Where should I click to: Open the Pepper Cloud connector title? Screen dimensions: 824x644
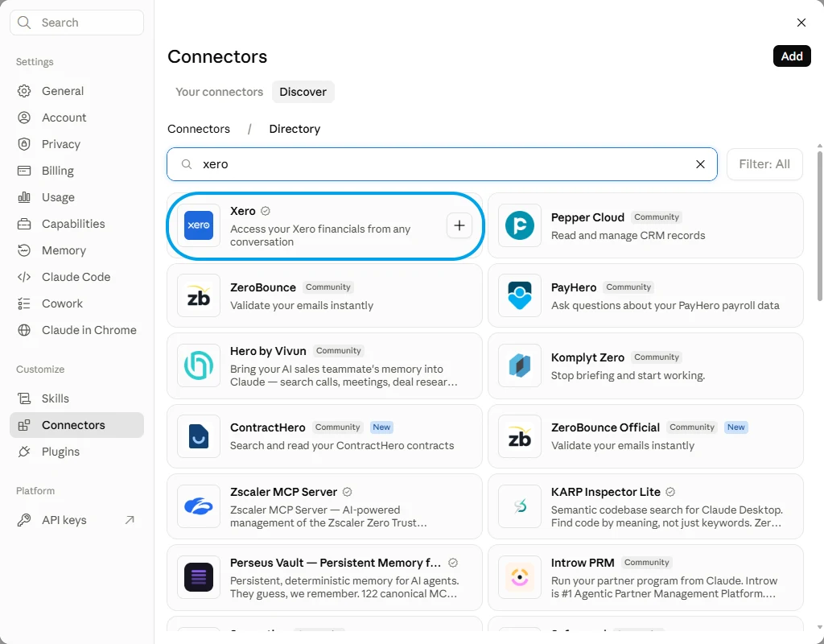click(x=587, y=217)
